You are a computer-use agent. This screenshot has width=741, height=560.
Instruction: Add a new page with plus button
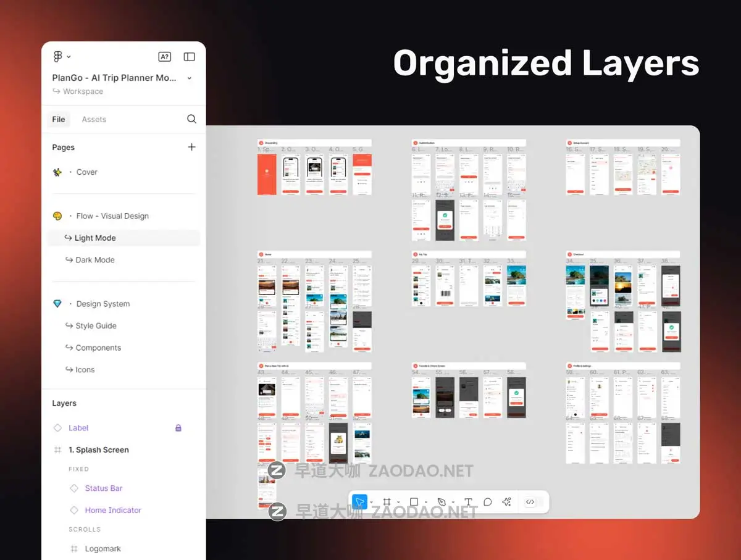[191, 147]
